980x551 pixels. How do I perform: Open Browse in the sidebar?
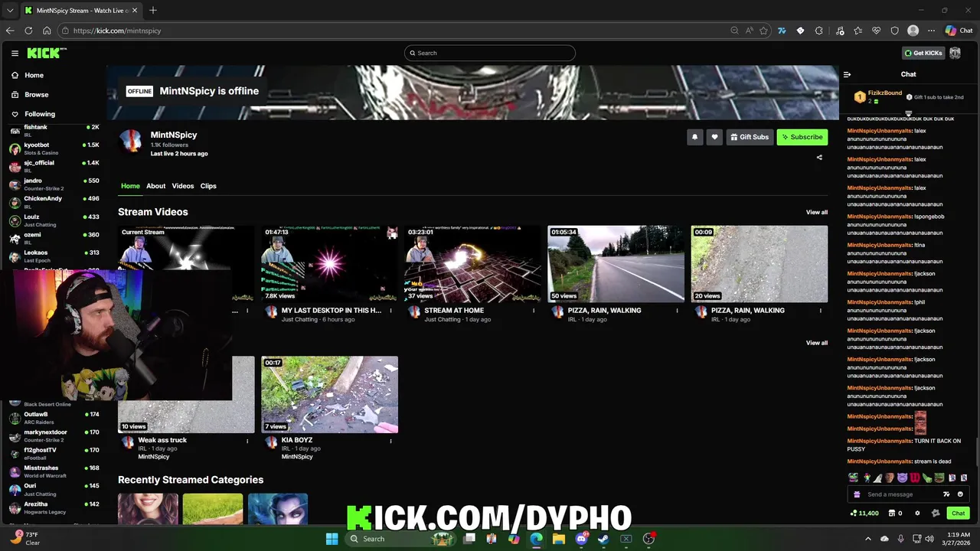pyautogui.click(x=30, y=95)
